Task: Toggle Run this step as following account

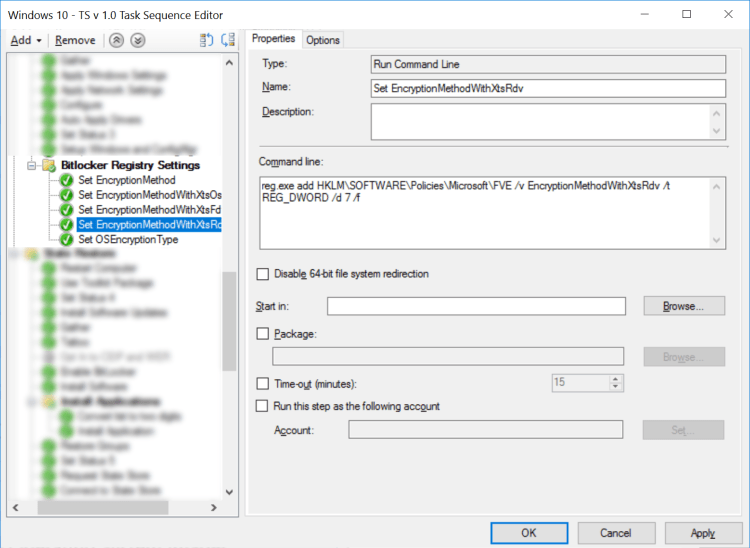Action: (263, 406)
